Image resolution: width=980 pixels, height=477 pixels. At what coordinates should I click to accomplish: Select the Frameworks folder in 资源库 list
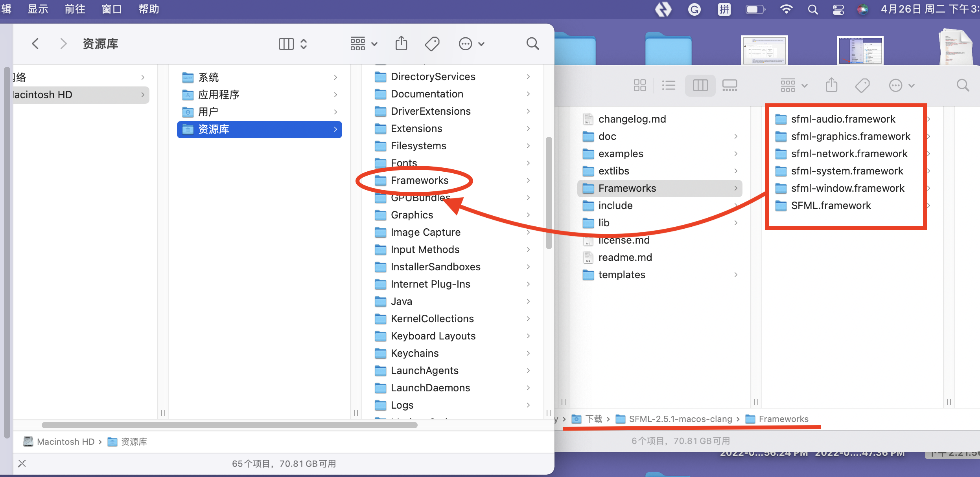tap(419, 180)
